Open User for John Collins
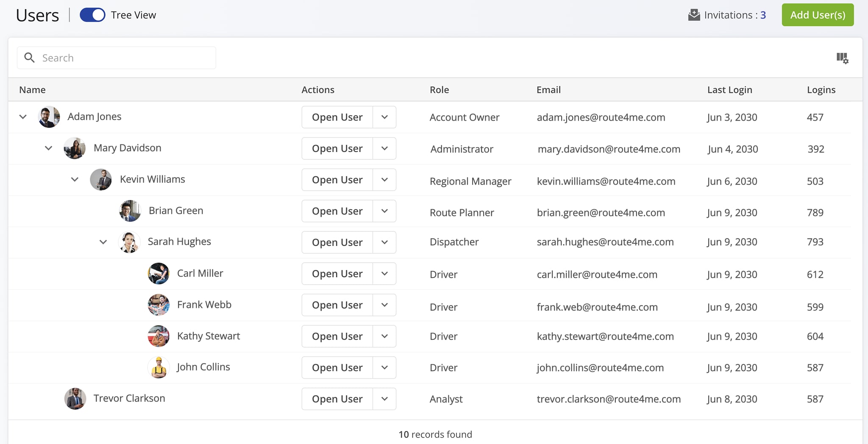868x444 pixels. tap(337, 368)
